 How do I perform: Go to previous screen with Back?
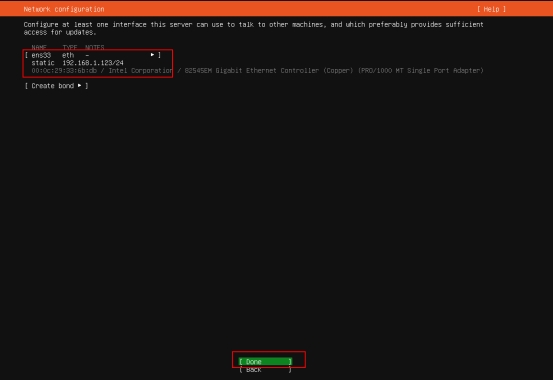(265, 369)
